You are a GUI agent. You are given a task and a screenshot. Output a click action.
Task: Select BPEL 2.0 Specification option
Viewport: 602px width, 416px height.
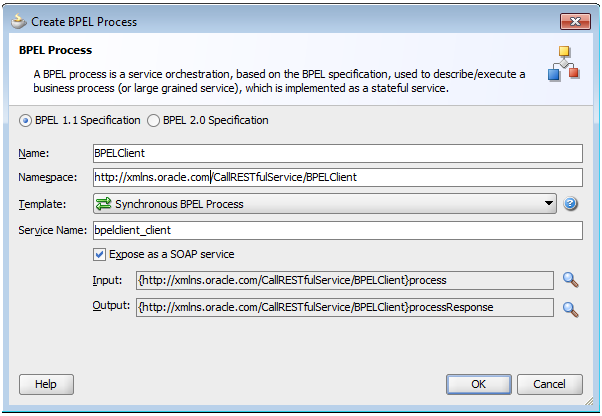click(x=153, y=120)
